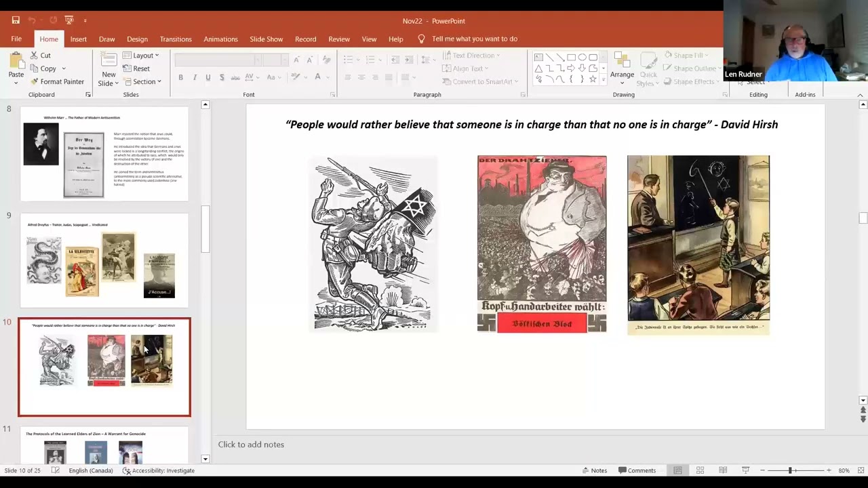Click the 80% zoom level
868x488 pixels.
click(844, 470)
